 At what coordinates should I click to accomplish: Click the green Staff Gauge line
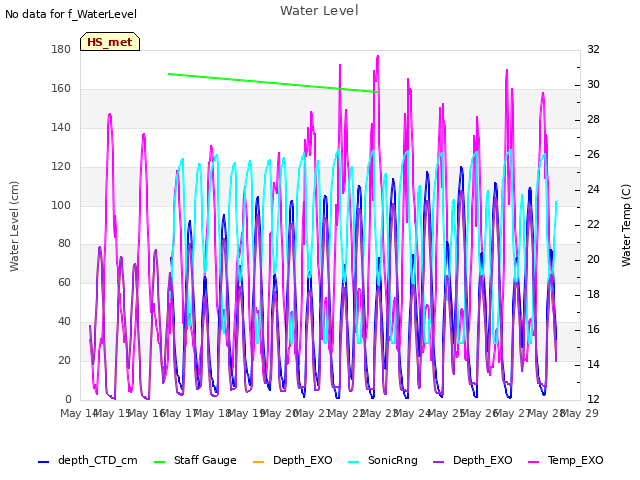click(272, 83)
